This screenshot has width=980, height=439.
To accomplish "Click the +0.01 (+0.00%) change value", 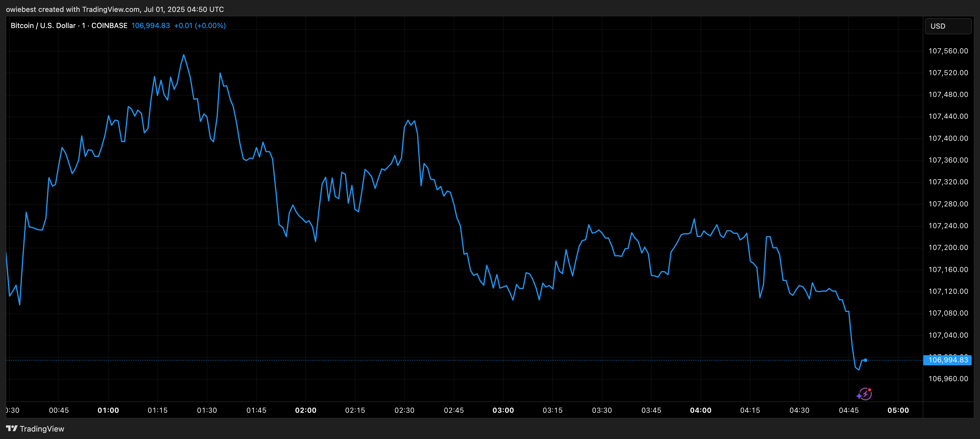I will click(200, 25).
